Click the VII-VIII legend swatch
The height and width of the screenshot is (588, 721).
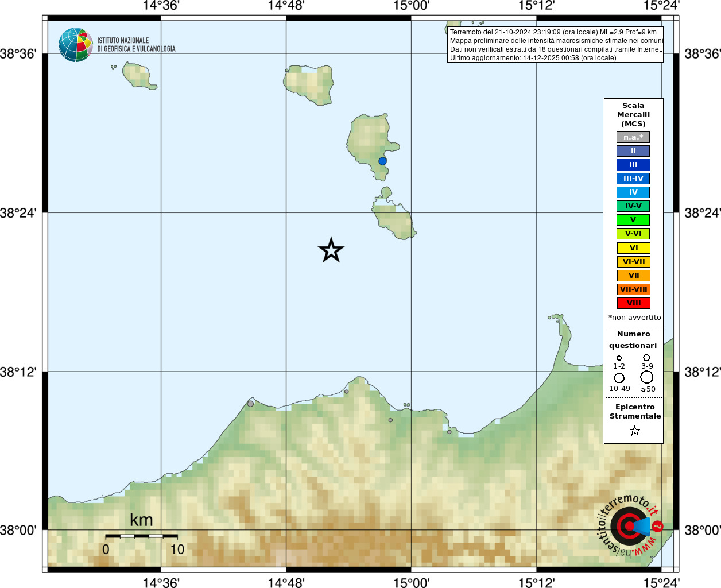pyautogui.click(x=633, y=289)
